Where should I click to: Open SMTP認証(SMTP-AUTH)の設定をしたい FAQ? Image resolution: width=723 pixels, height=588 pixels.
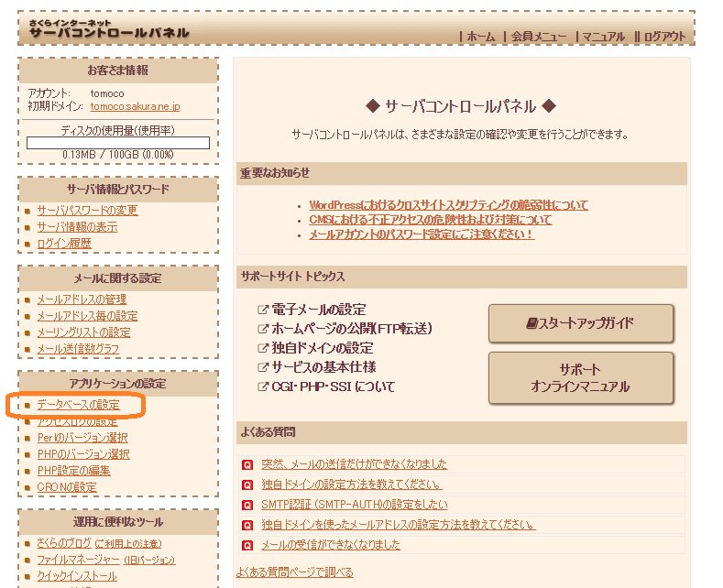click(x=354, y=505)
